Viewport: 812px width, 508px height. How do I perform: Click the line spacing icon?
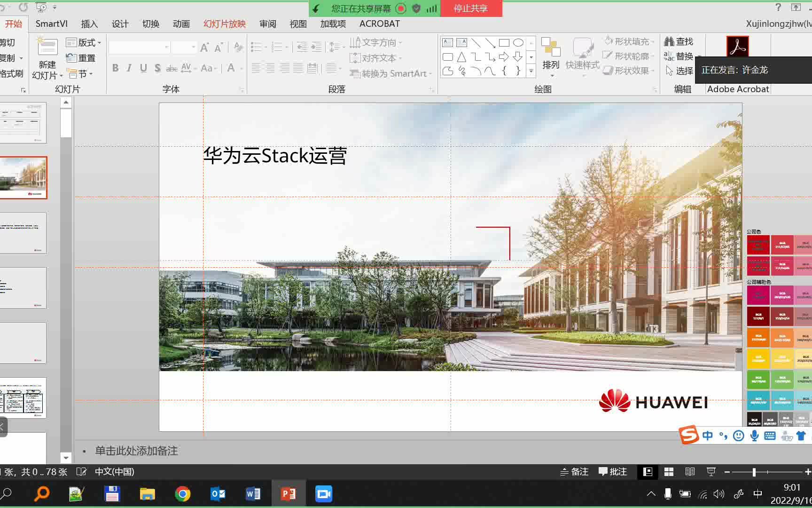[x=336, y=47]
